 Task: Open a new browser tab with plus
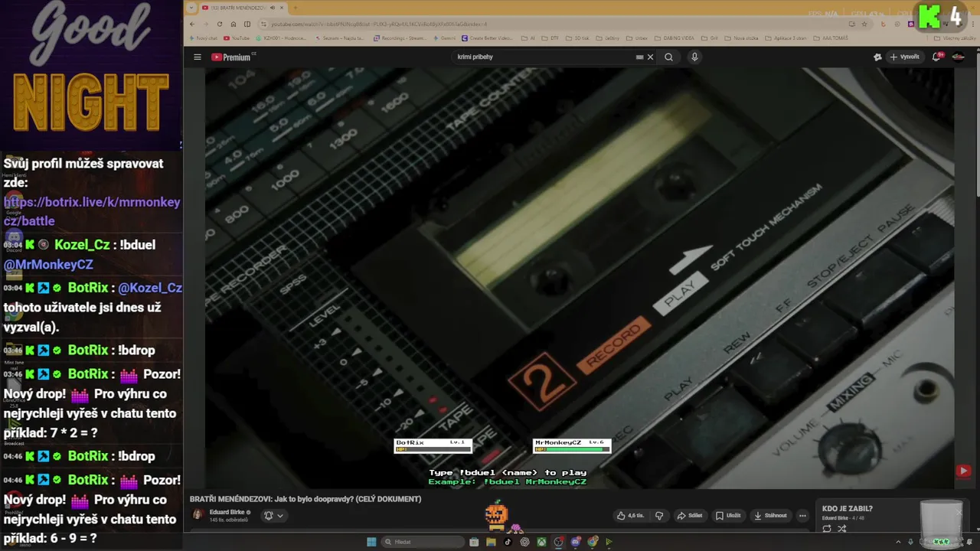(295, 8)
